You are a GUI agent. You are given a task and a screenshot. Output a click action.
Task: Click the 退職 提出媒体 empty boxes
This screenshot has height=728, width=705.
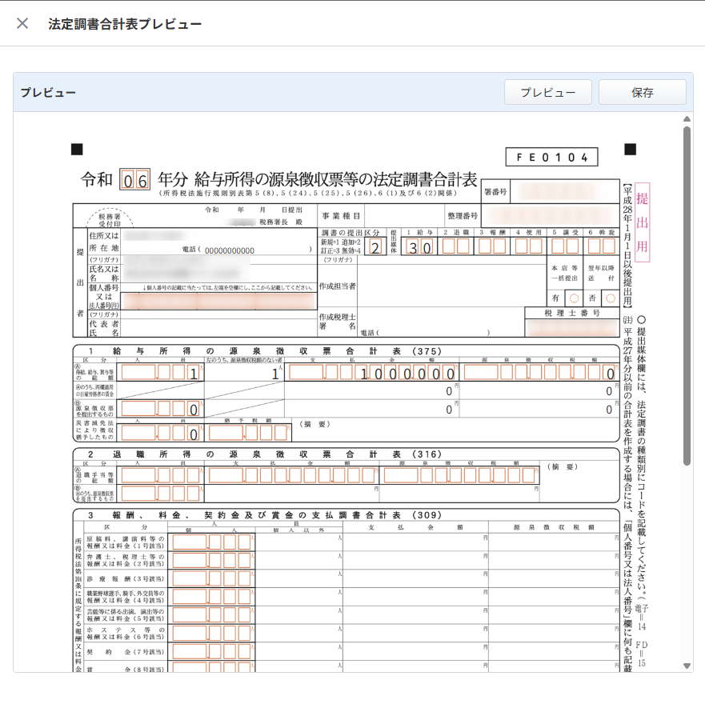pyautogui.click(x=456, y=246)
